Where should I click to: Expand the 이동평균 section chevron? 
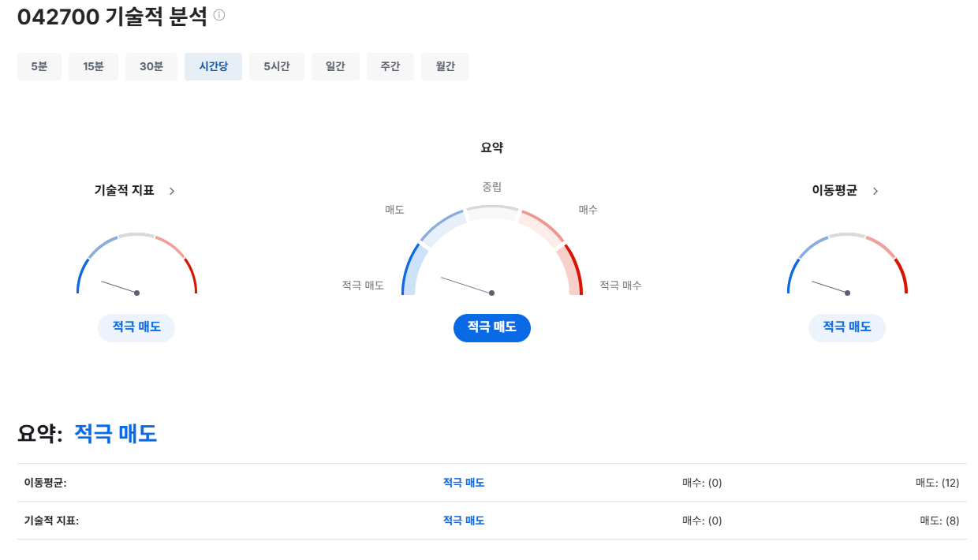pos(875,190)
